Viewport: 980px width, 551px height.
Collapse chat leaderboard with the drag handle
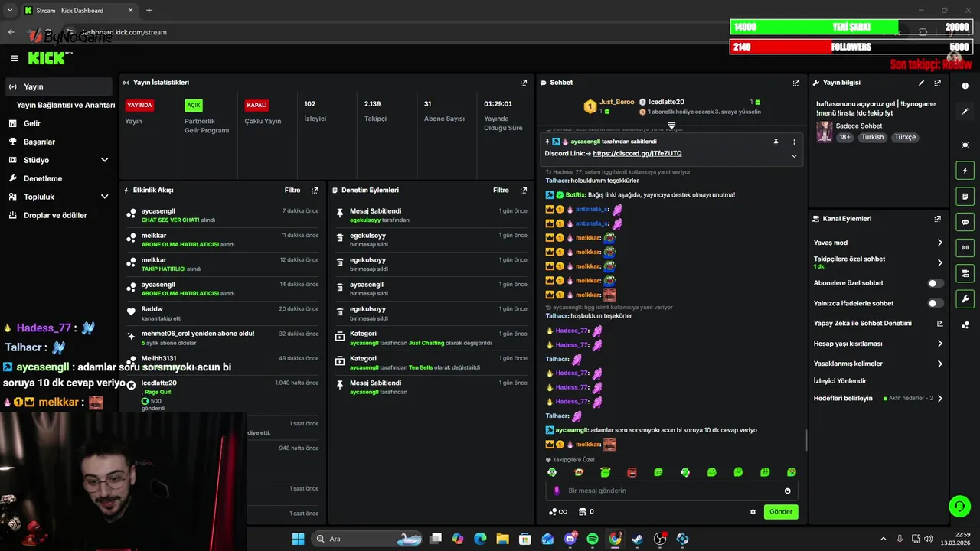pos(671,125)
